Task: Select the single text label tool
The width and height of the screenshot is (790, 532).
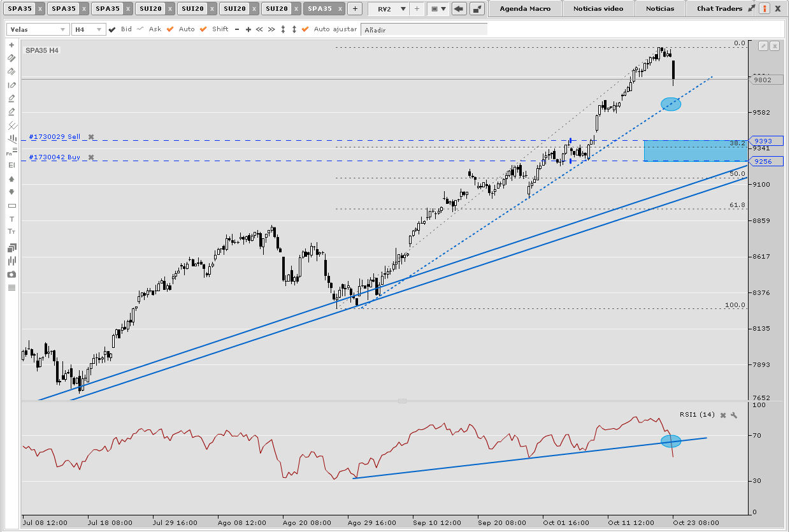Action: point(11,219)
